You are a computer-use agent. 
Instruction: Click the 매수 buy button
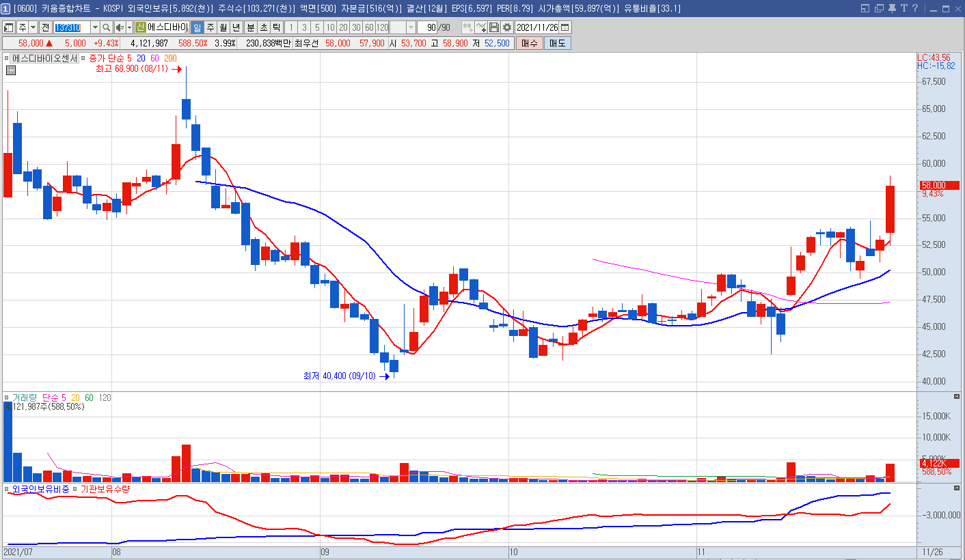coord(529,43)
